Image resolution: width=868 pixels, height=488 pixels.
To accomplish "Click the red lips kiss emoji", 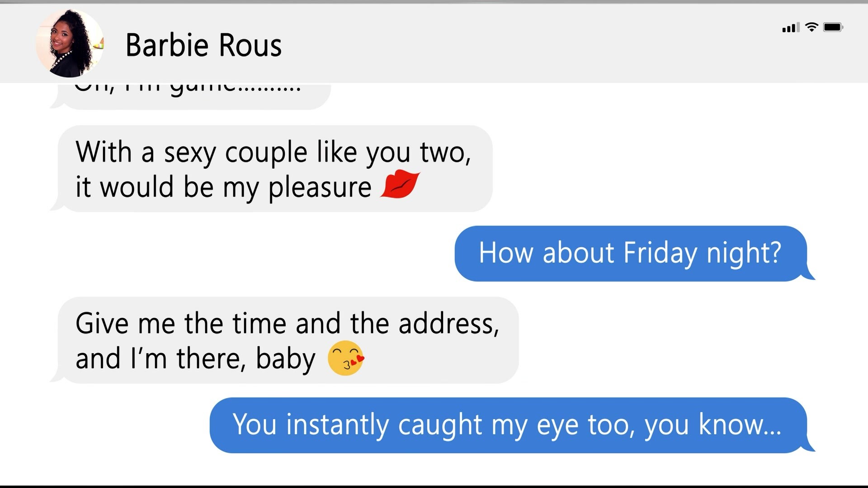I will [400, 185].
